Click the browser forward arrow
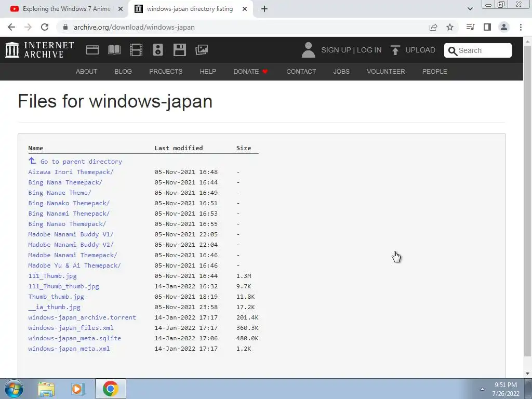This screenshot has height=399, width=532. 28,27
